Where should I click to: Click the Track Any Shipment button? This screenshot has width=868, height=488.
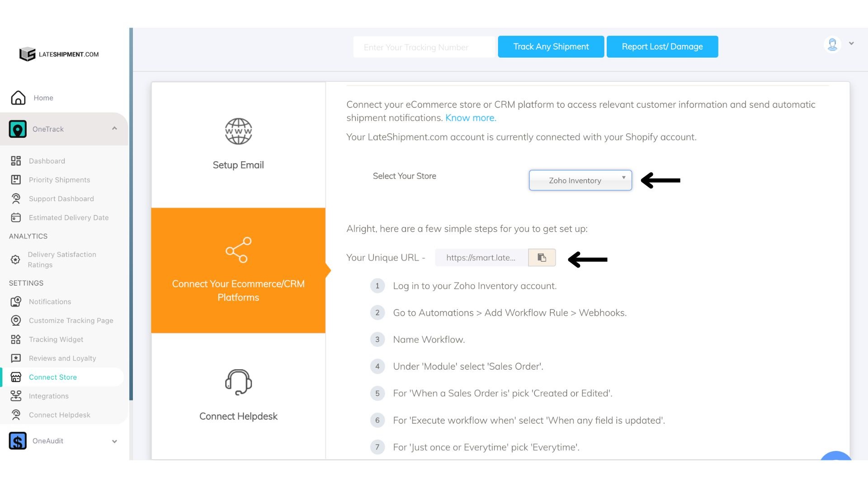pos(551,47)
